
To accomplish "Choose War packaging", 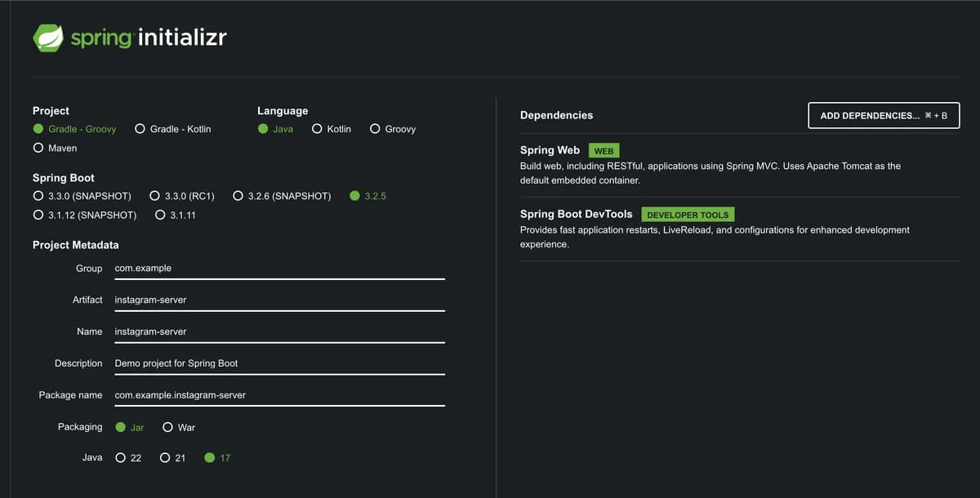I will click(x=179, y=427).
